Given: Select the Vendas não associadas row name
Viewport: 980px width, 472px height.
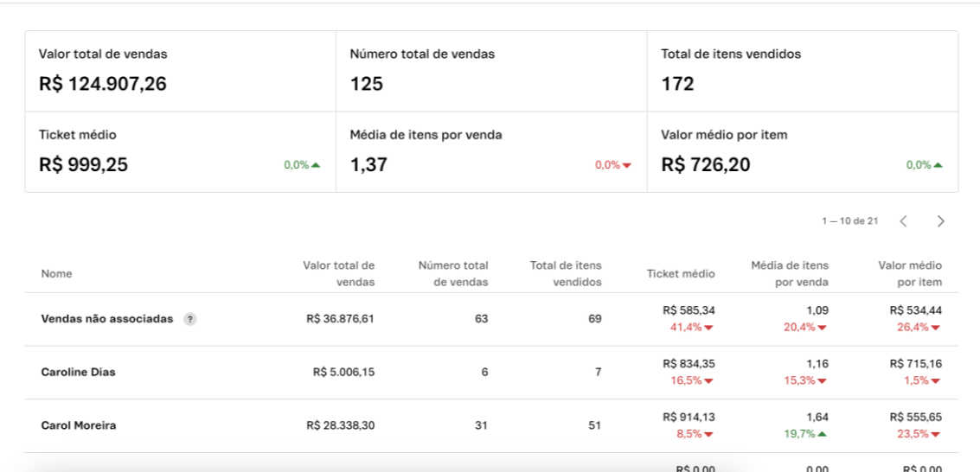Looking at the screenshot, I should (106, 319).
